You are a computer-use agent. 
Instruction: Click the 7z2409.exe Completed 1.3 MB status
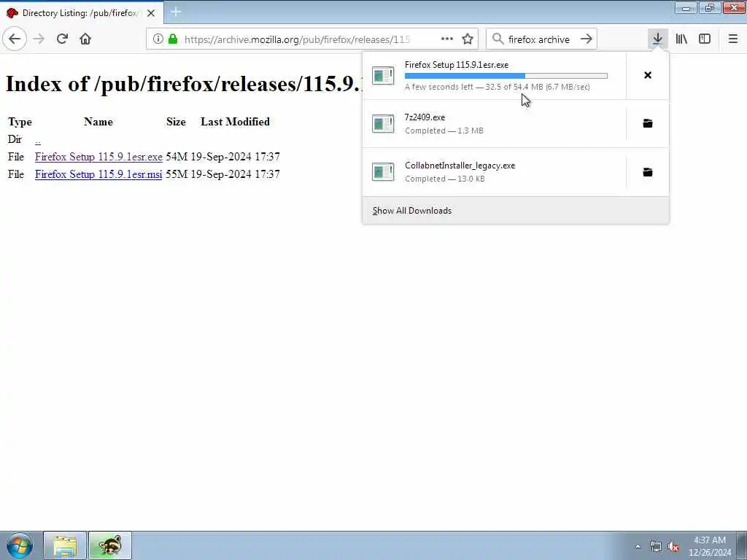coord(444,131)
